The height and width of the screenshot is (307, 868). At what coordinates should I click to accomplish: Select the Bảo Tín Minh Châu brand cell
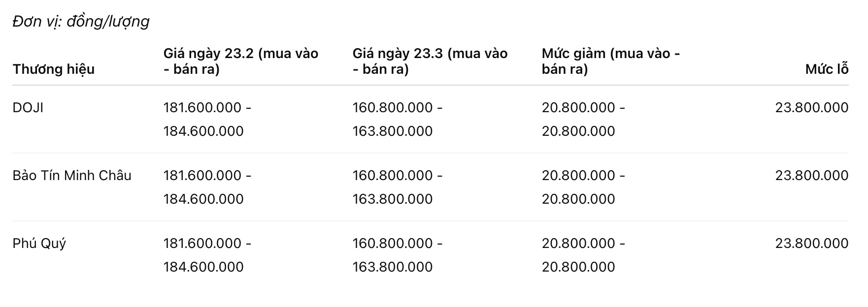pyautogui.click(x=72, y=176)
